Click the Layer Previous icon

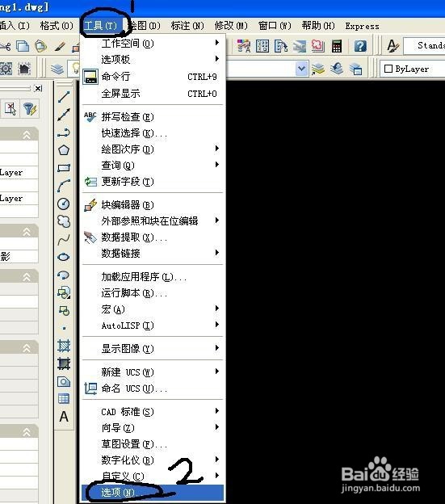[x=337, y=69]
